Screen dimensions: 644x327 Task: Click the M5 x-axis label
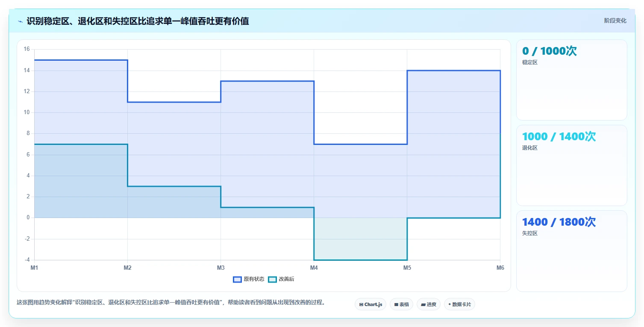coord(407,268)
